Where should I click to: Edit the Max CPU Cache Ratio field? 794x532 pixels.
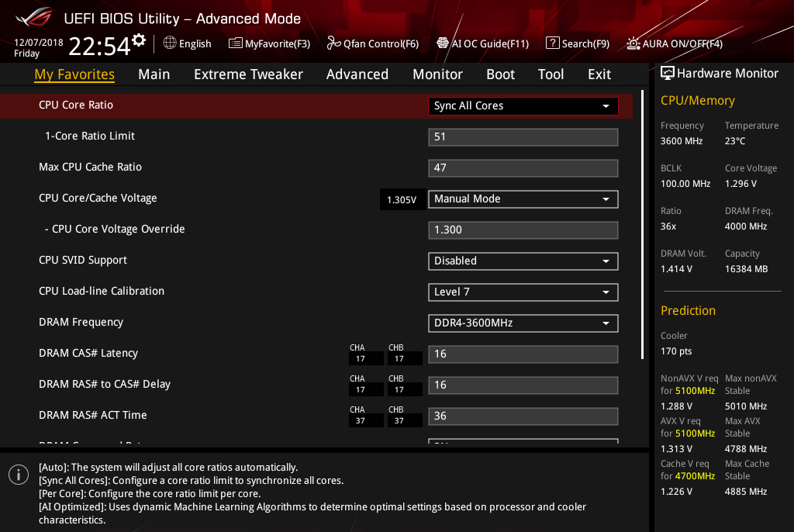click(x=523, y=168)
